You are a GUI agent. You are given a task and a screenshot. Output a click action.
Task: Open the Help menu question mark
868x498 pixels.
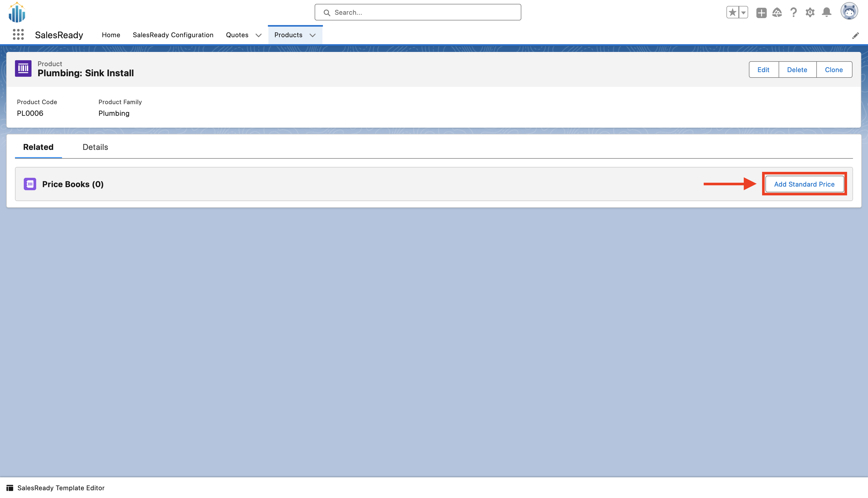794,12
